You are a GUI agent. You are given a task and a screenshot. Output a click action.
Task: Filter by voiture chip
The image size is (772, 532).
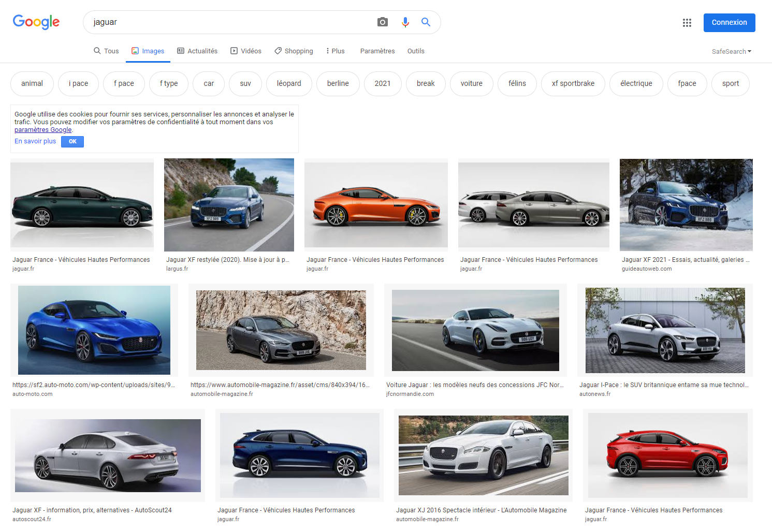click(472, 84)
